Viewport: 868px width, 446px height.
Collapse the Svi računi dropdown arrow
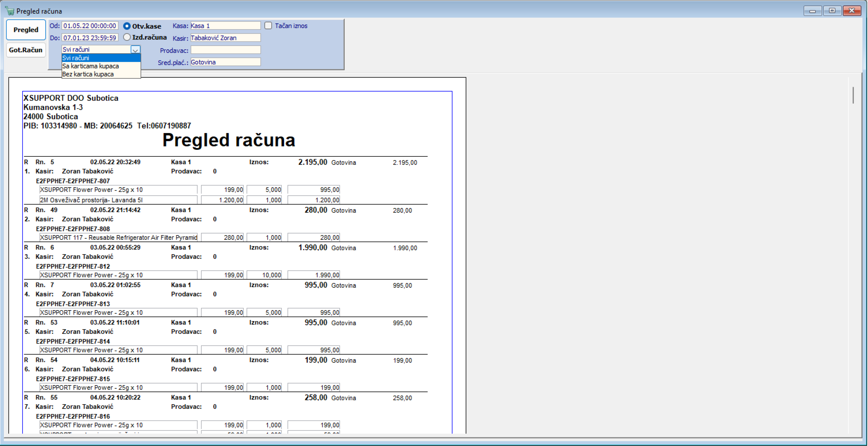point(135,50)
